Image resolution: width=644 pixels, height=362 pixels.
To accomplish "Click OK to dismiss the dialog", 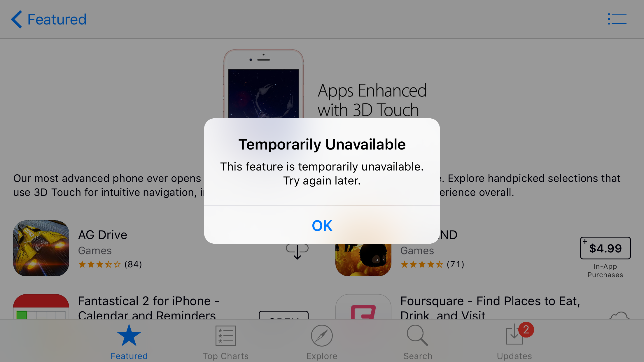I will pos(322,225).
